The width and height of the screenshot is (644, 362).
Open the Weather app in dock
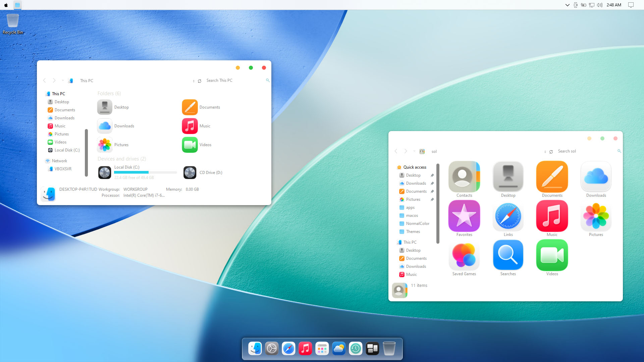tap(339, 349)
